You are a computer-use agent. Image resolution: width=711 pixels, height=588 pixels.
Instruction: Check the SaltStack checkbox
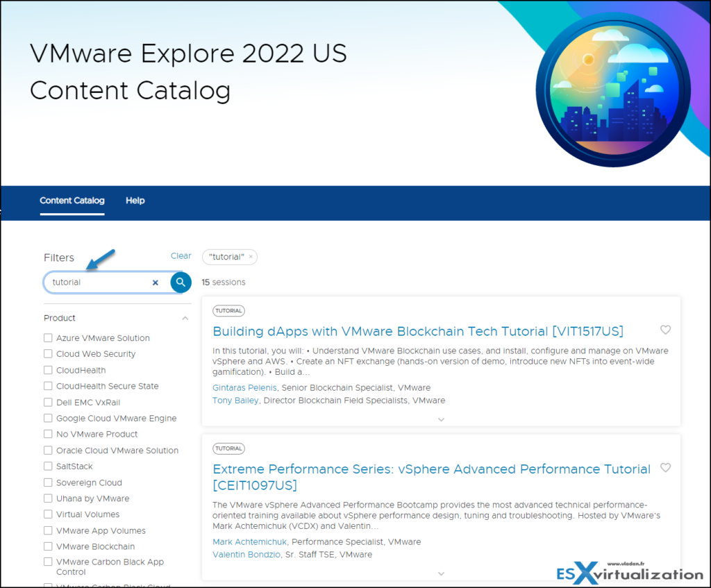48,466
